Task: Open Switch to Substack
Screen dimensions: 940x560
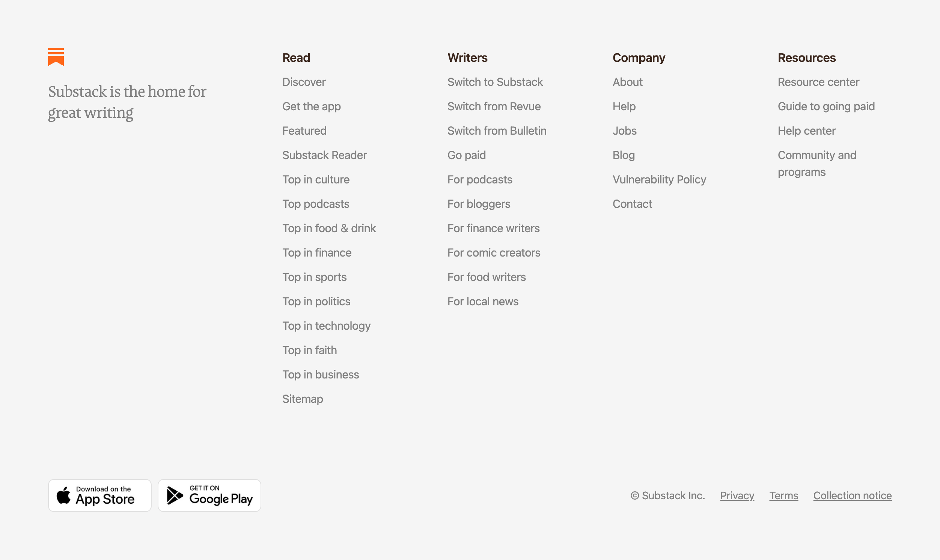Action: (x=495, y=82)
